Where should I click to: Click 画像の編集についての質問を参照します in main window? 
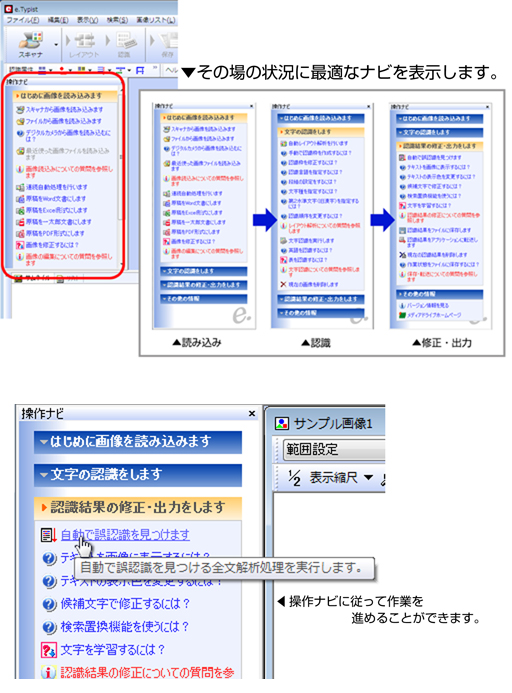(x=69, y=259)
